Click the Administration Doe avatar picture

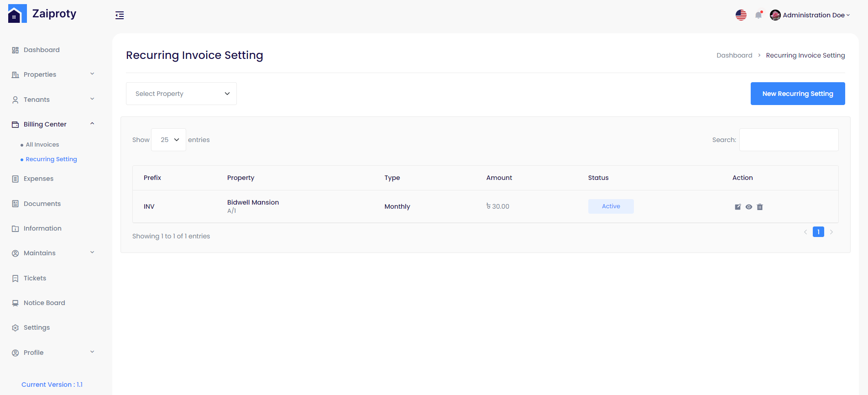point(775,15)
